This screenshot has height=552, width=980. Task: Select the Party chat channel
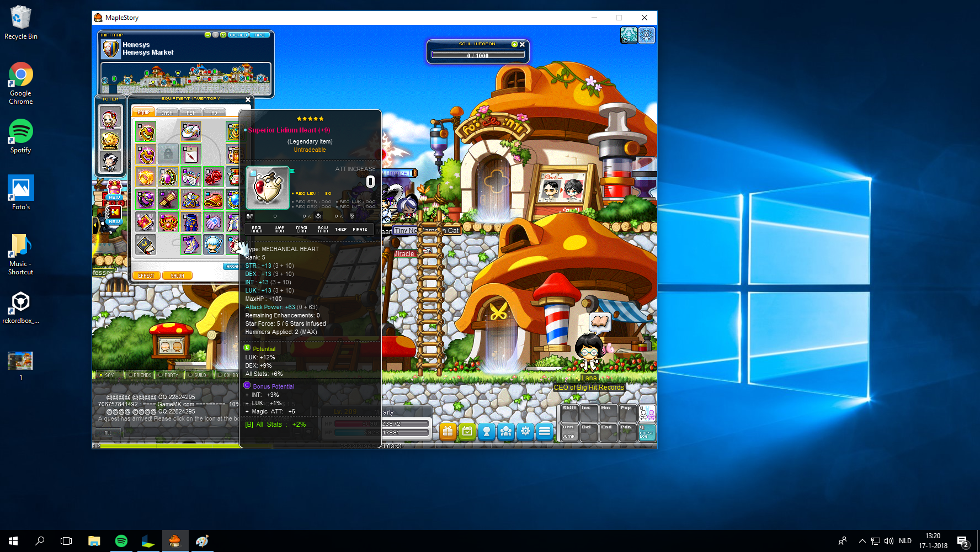pyautogui.click(x=168, y=375)
